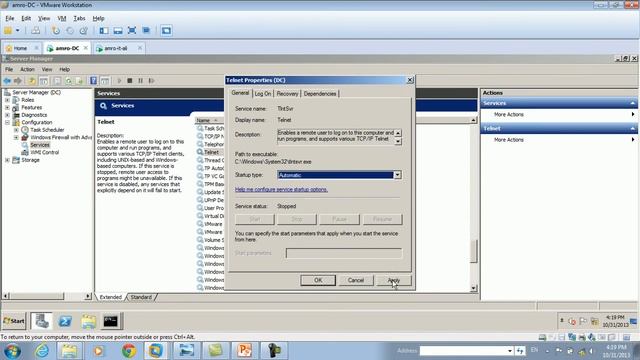Click the Pause Service toolbar icon

pyautogui.click(x=140, y=81)
